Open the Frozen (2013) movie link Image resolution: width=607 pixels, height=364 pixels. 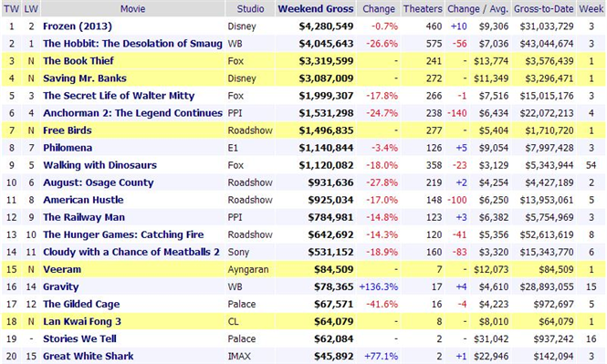coord(78,26)
